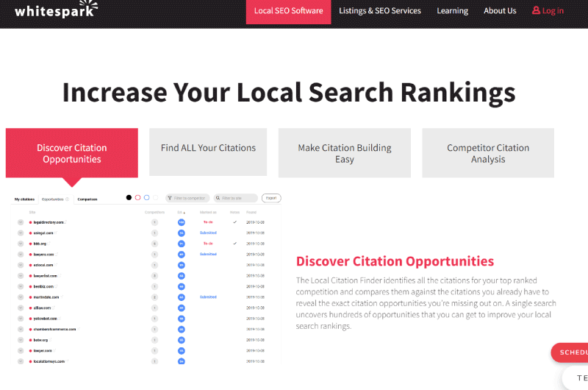Expand the martindale.com row

point(21,297)
